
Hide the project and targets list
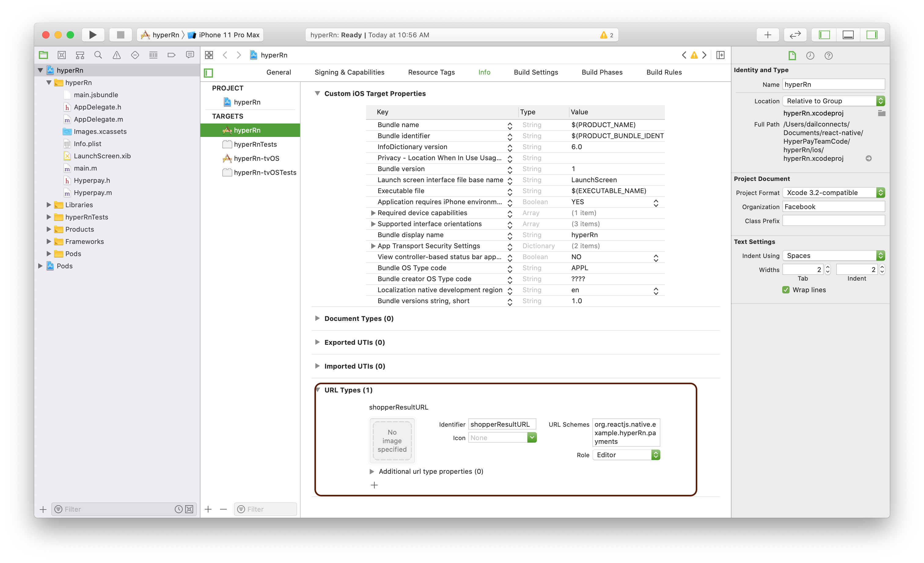coord(208,73)
